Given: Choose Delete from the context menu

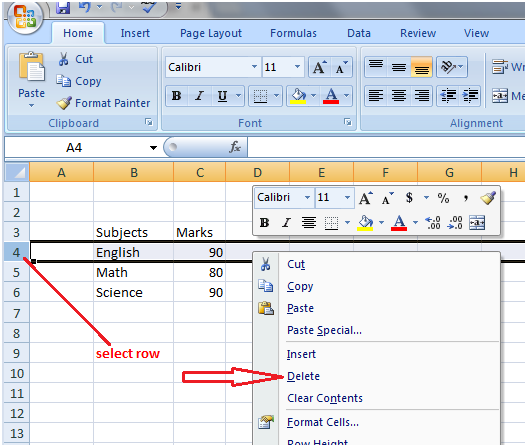Looking at the screenshot, I should [303, 376].
